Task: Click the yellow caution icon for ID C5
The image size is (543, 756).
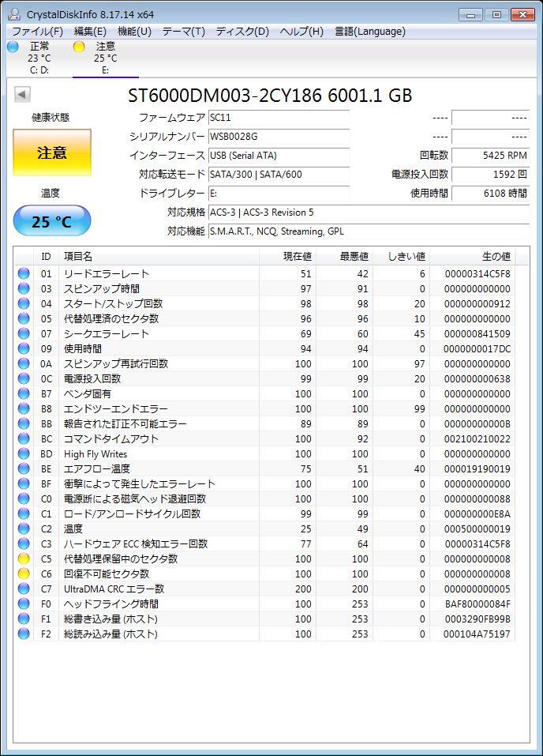Action: click(24, 559)
